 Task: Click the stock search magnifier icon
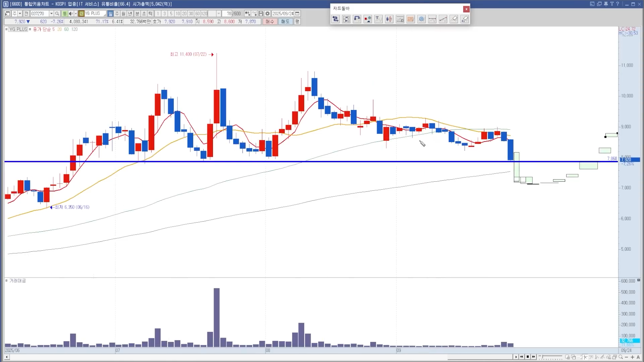coord(57,14)
